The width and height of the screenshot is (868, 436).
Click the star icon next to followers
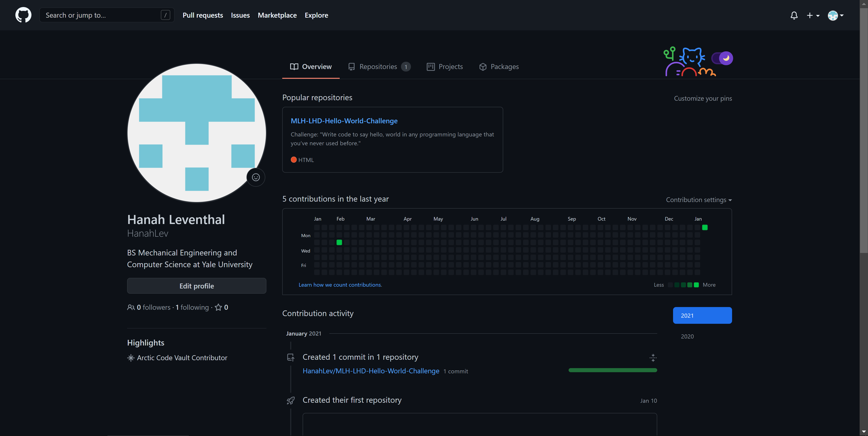218,307
